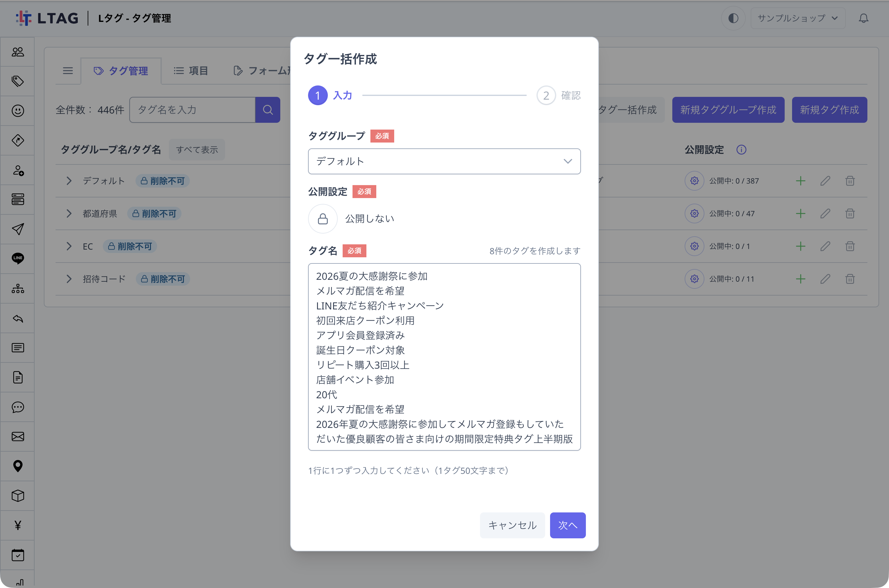Delete the 招待コード group trash icon
This screenshot has width=889, height=588.
(x=850, y=279)
